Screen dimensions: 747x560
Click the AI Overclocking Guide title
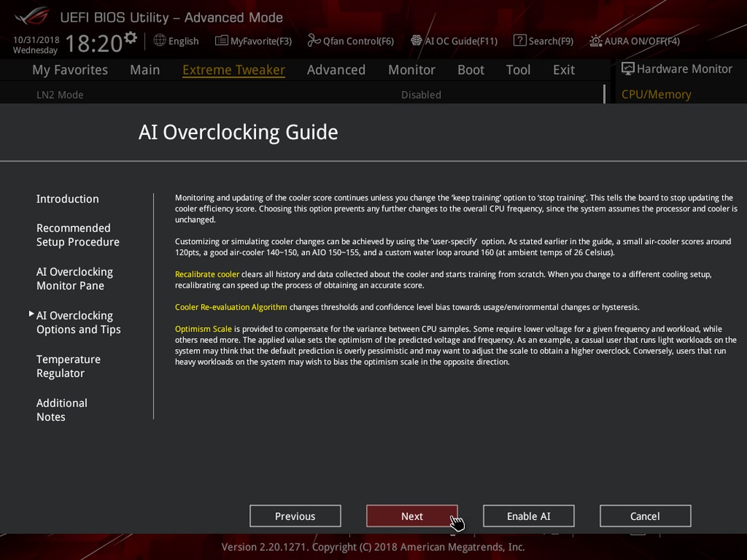pyautogui.click(x=238, y=132)
